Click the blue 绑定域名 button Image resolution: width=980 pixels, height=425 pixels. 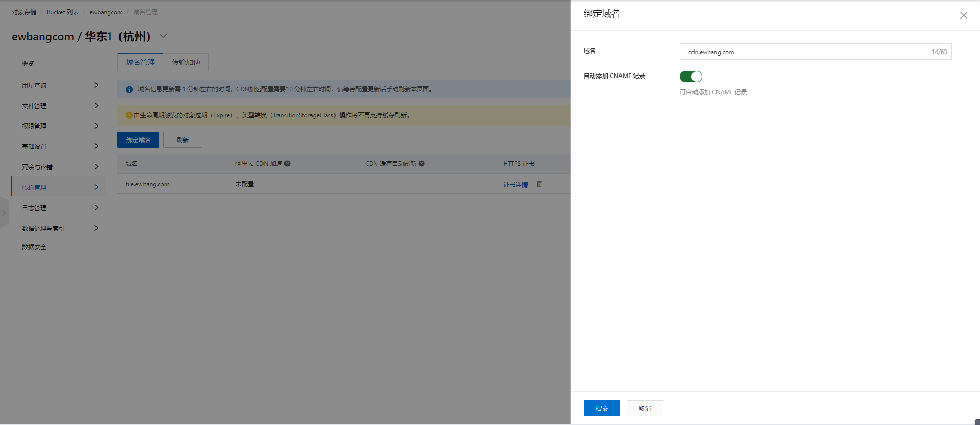[138, 140]
